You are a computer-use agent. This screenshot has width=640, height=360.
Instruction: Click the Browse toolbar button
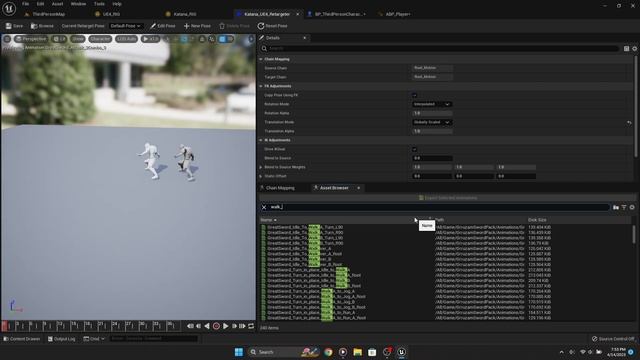(42, 26)
